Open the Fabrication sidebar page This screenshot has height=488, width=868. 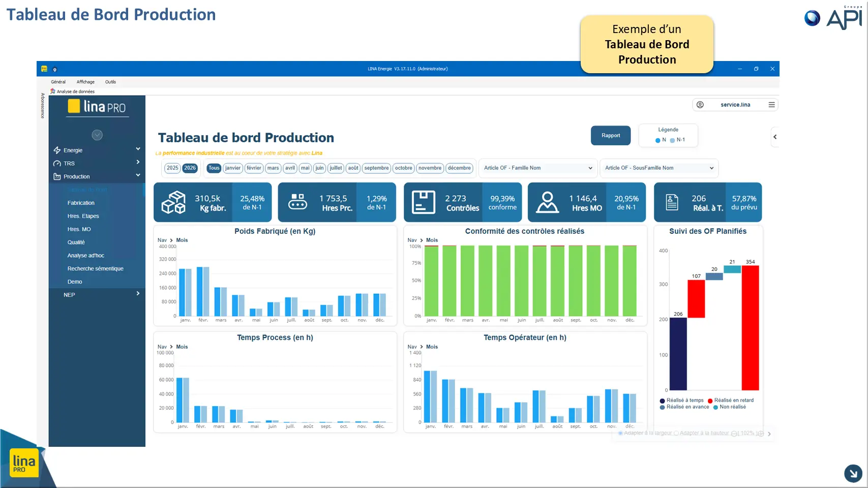click(81, 203)
